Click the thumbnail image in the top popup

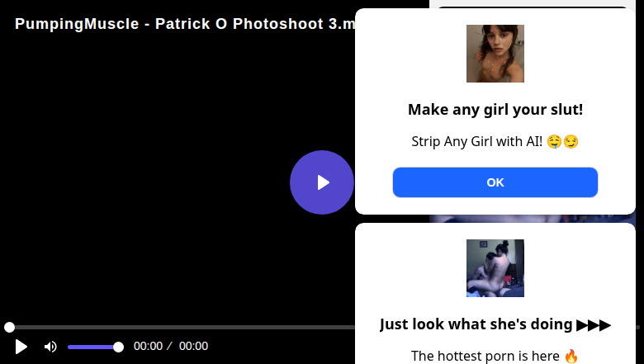pyautogui.click(x=495, y=54)
